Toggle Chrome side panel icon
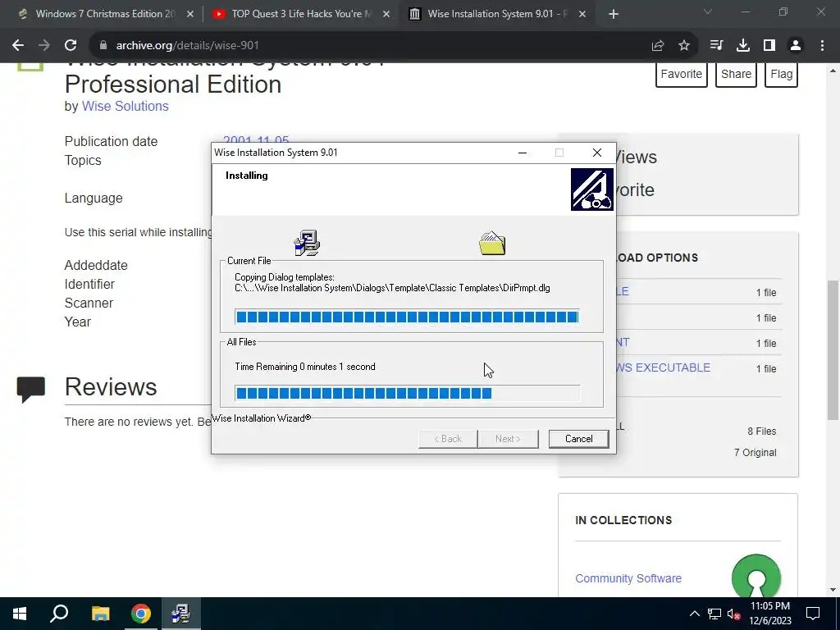Image resolution: width=840 pixels, height=630 pixels. click(x=769, y=46)
